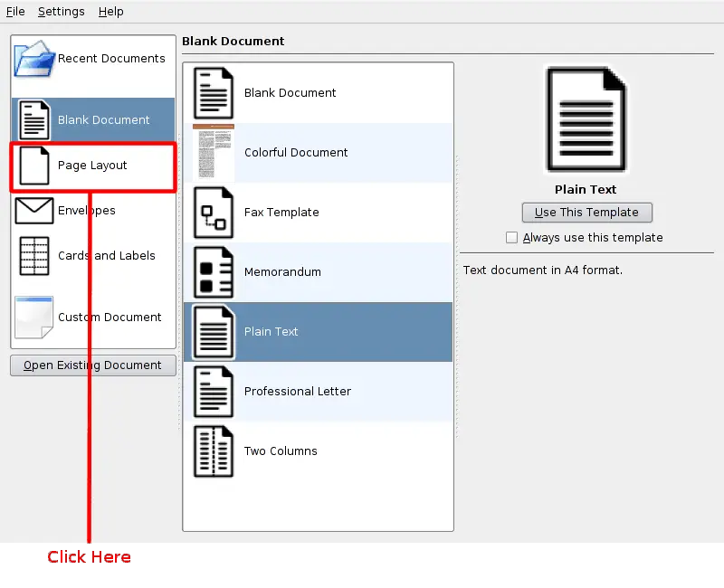724x588 pixels.
Task: Click the Open Existing Document button
Action: click(93, 365)
